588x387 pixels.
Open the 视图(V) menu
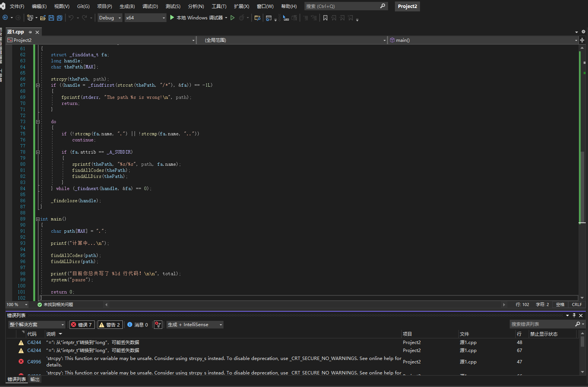pos(62,6)
